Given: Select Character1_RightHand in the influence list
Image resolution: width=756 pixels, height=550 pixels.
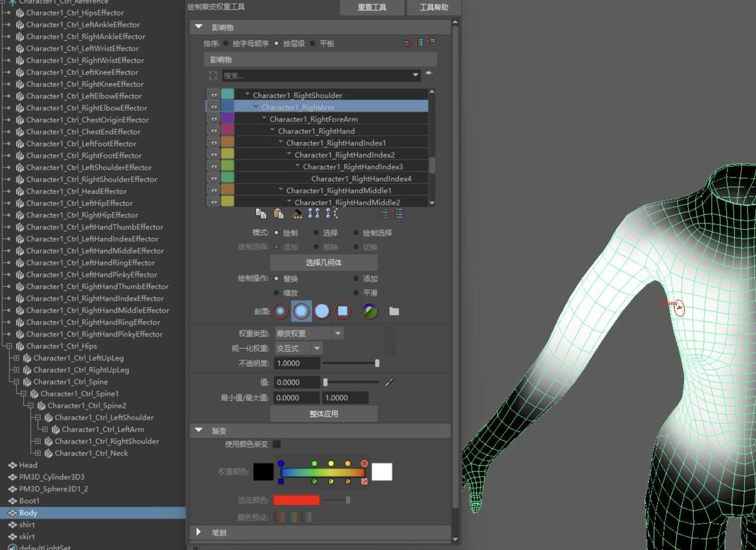Looking at the screenshot, I should 316,131.
